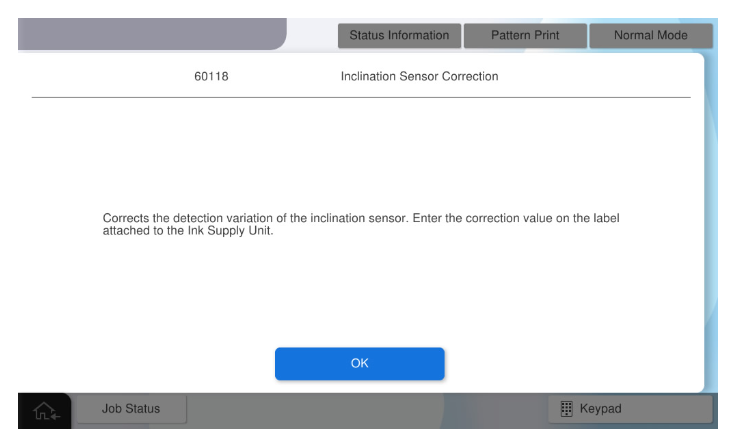Click the blank white area above OK
This screenshot has height=439, width=730.
pyautogui.click(x=360, y=300)
